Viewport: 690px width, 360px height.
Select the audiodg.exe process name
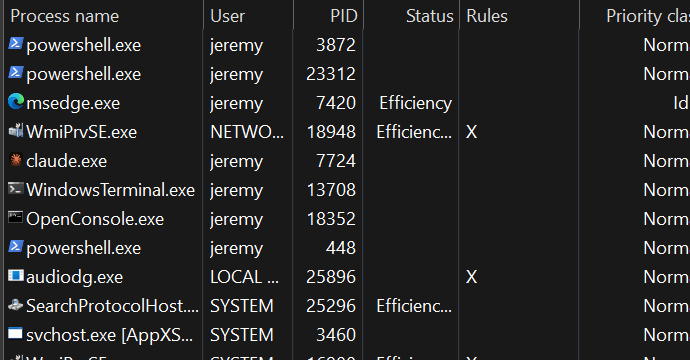click(x=74, y=277)
